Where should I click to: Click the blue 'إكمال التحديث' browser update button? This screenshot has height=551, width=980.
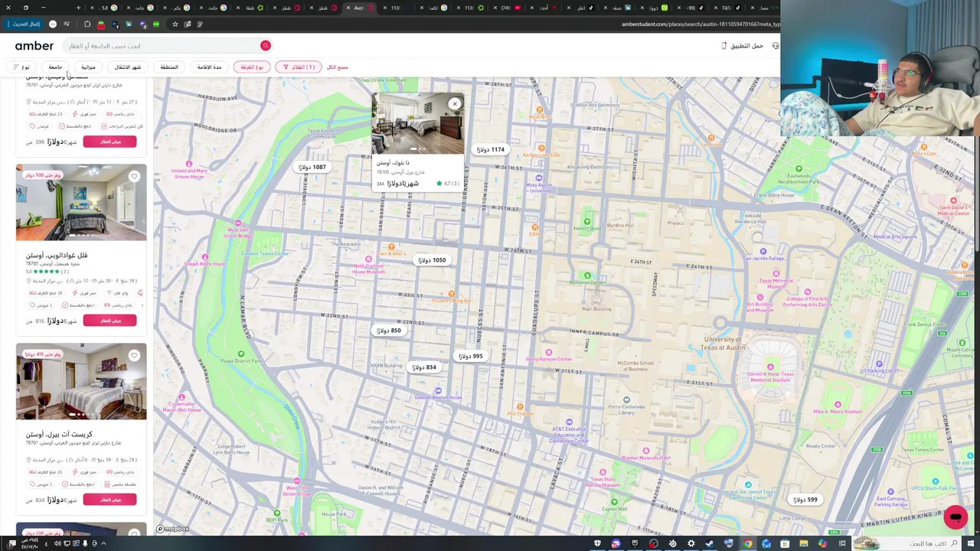coord(23,24)
